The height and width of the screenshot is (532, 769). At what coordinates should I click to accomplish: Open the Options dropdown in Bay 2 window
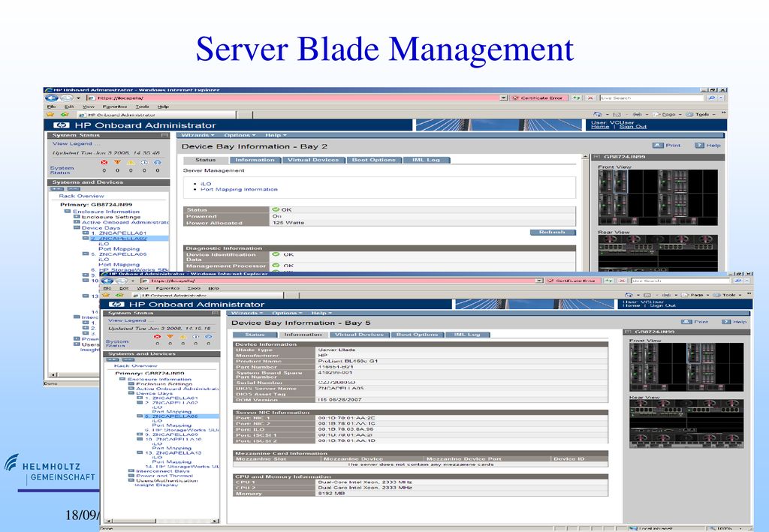(x=240, y=135)
